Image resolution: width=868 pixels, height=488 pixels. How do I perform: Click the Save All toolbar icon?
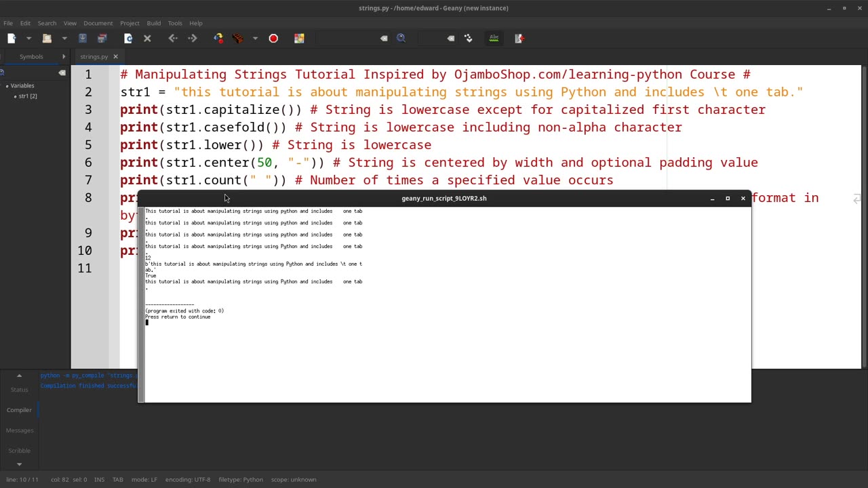tap(102, 39)
